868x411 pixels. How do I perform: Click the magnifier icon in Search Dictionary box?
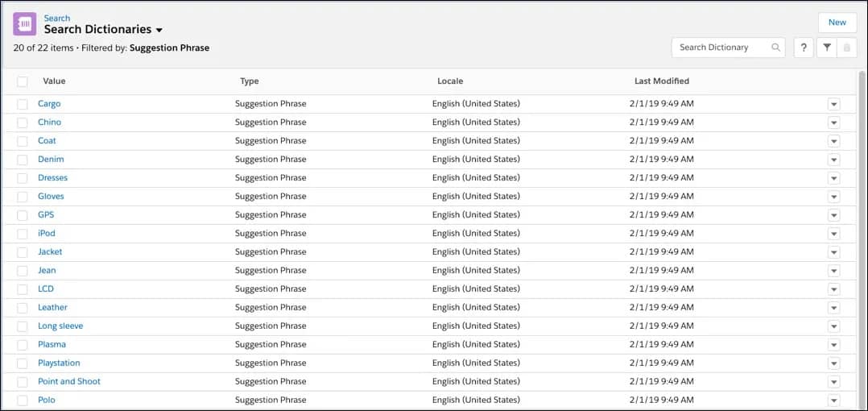coord(775,48)
